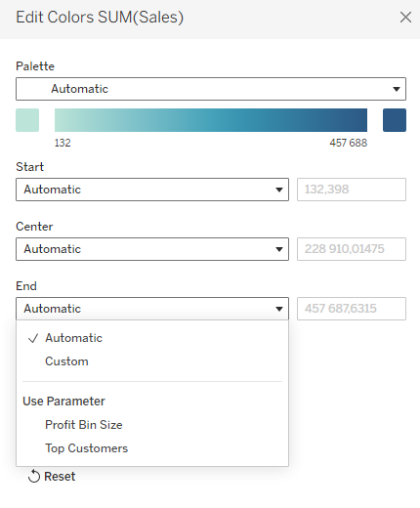Click the checkmark beside Automatic

[x=33, y=338]
